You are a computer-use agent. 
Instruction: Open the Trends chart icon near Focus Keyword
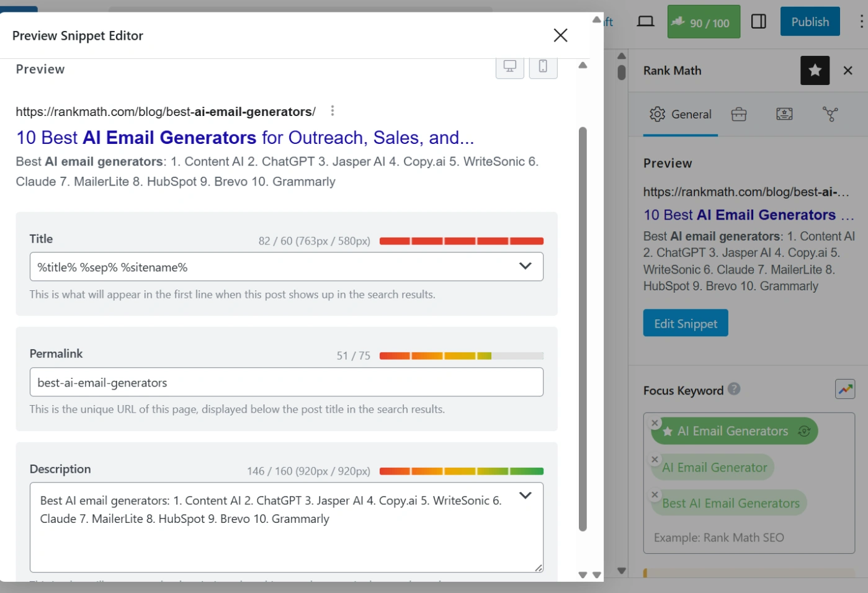[x=845, y=390]
